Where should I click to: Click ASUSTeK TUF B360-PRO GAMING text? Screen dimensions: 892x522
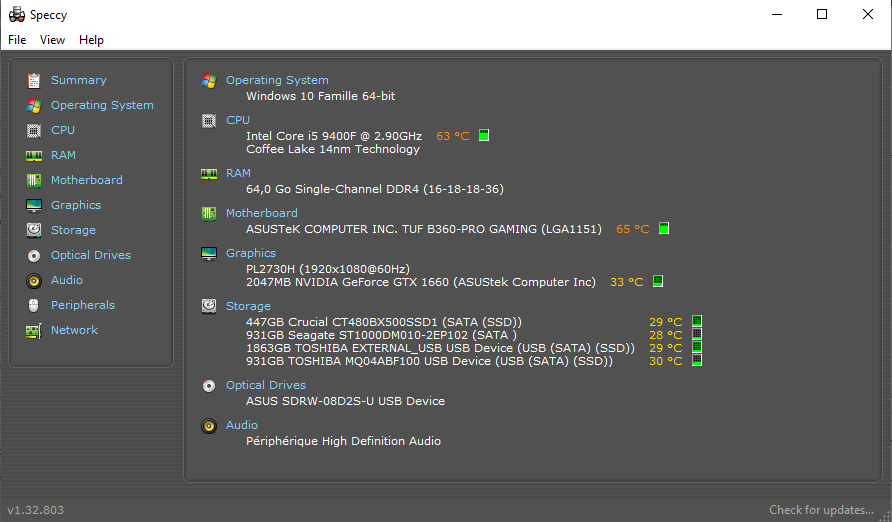click(424, 229)
